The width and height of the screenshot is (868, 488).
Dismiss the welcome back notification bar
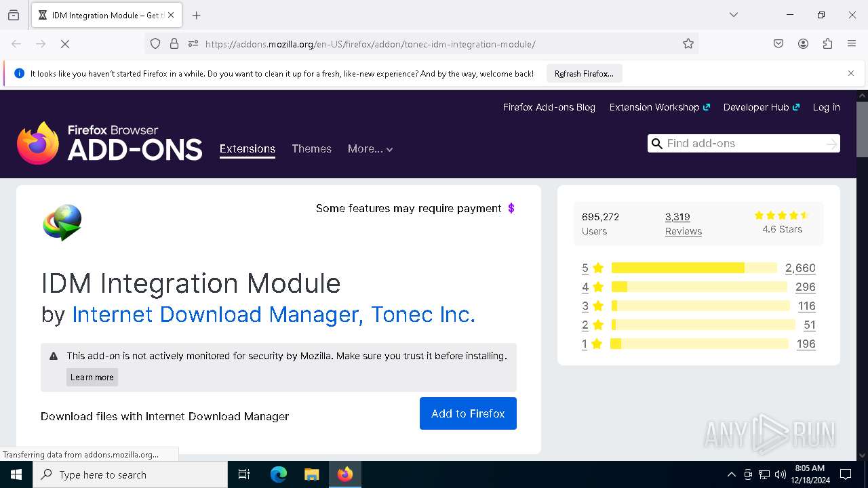851,73
